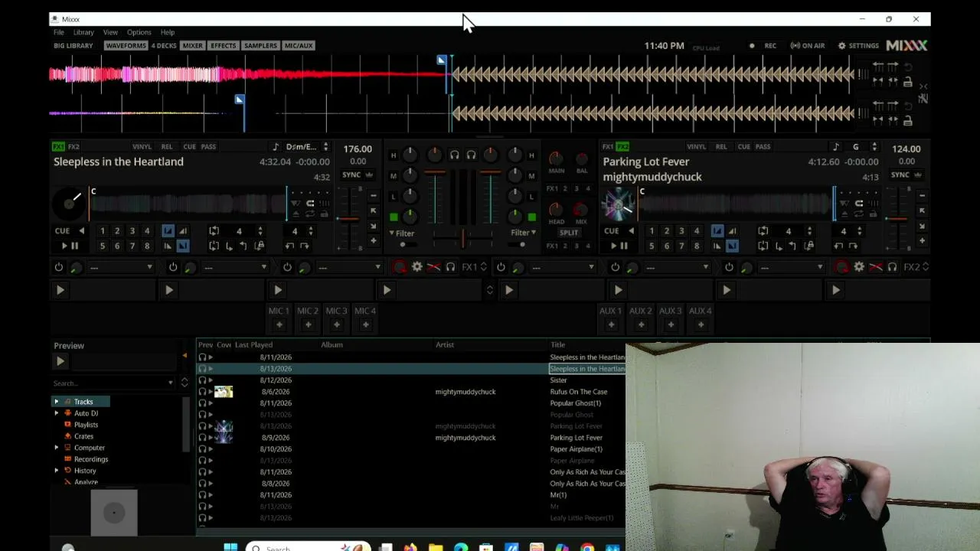Screen dimensions: 980x551
Task: Toggle first effect power icon in FX1 unit
Action: tap(59, 267)
